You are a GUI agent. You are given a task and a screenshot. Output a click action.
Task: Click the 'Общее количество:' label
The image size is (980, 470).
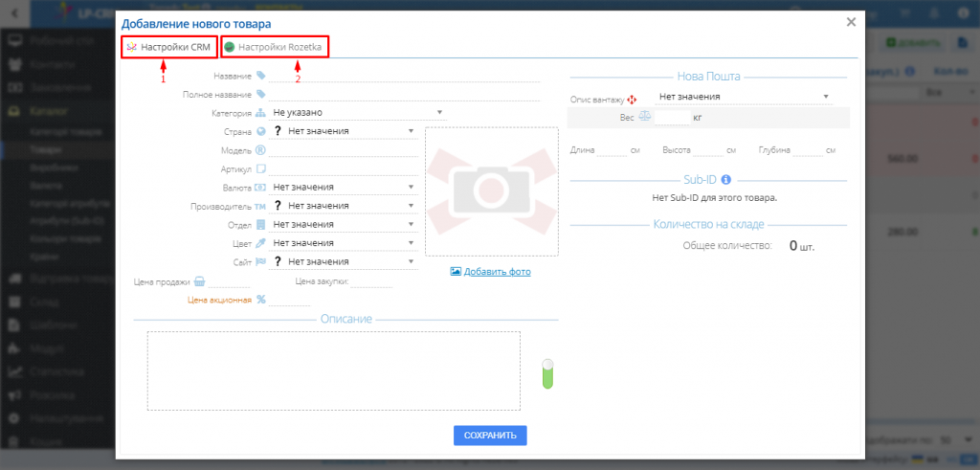728,246
